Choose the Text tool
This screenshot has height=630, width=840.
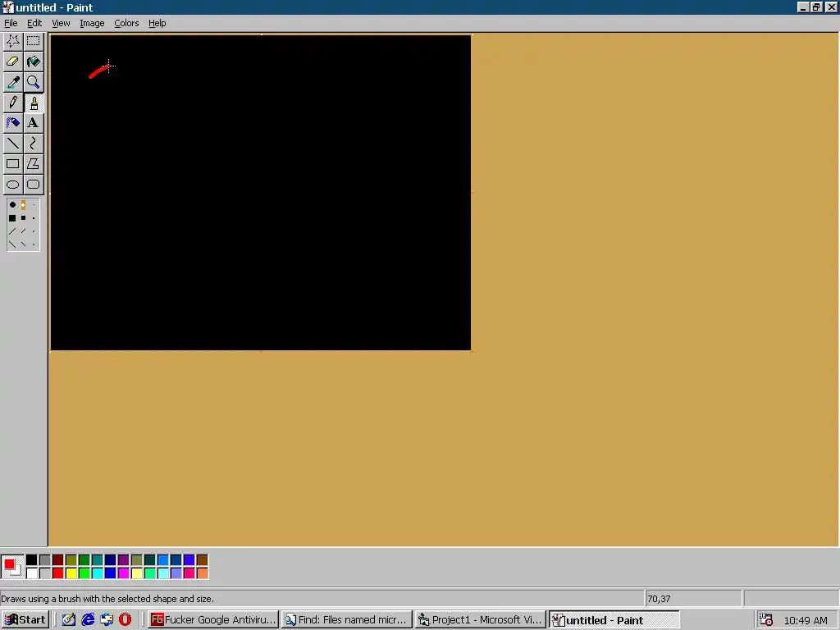tap(33, 123)
